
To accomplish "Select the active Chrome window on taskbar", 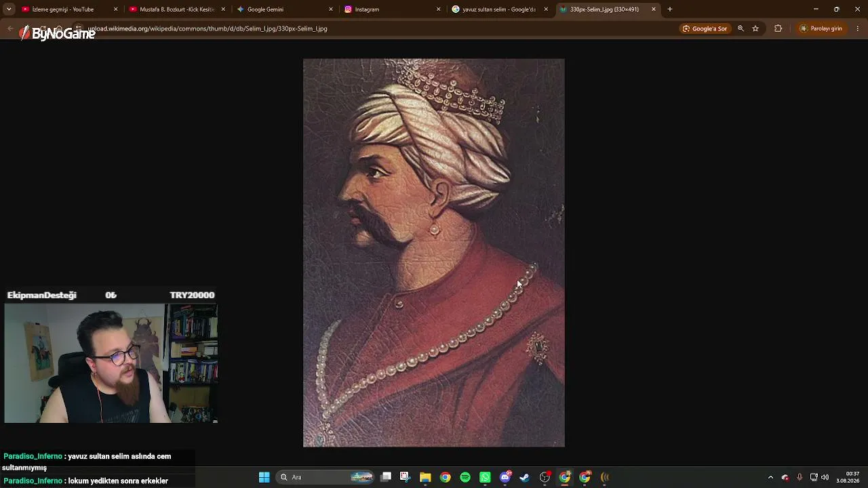I will pyautogui.click(x=565, y=477).
